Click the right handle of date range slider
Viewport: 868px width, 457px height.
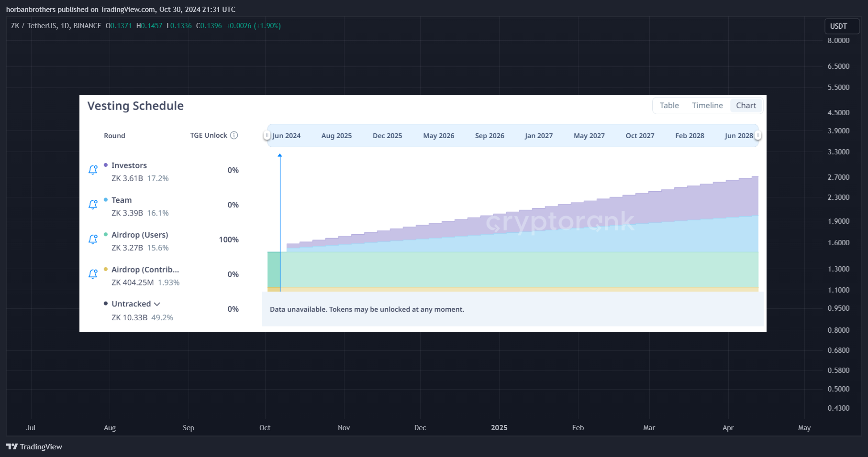[758, 136]
